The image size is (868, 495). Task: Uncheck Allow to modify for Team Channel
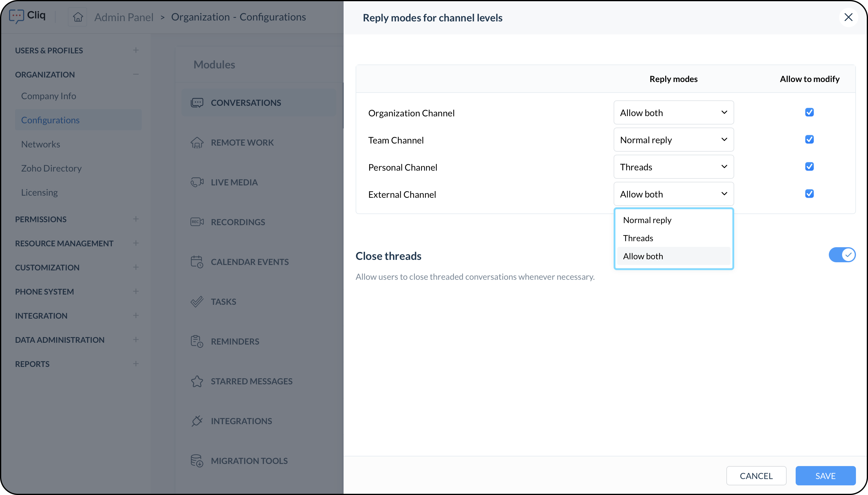(809, 139)
